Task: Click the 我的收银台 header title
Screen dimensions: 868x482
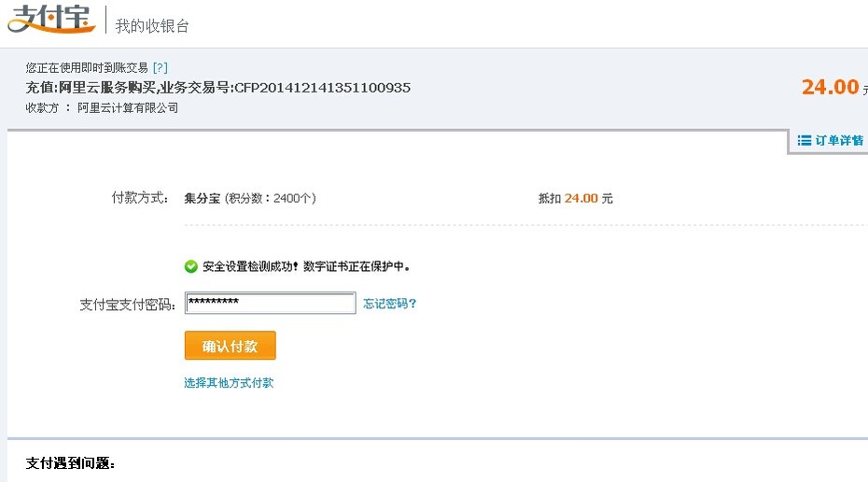Action: [152, 26]
